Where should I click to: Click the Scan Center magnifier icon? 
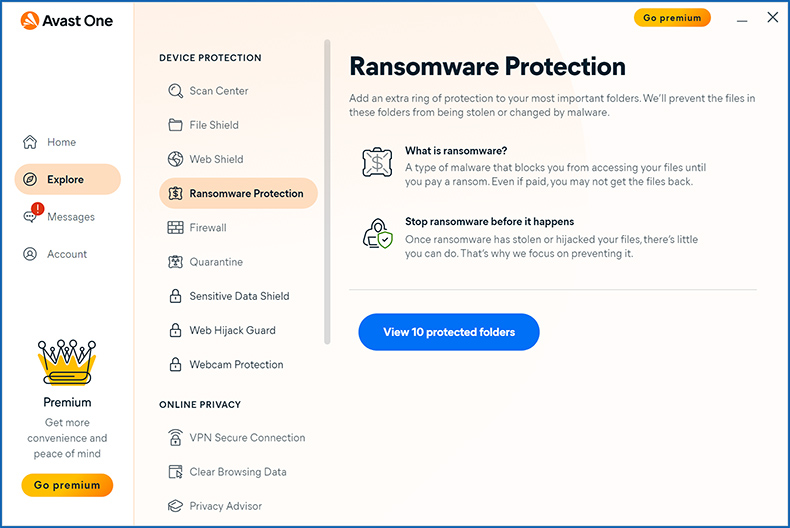click(175, 91)
